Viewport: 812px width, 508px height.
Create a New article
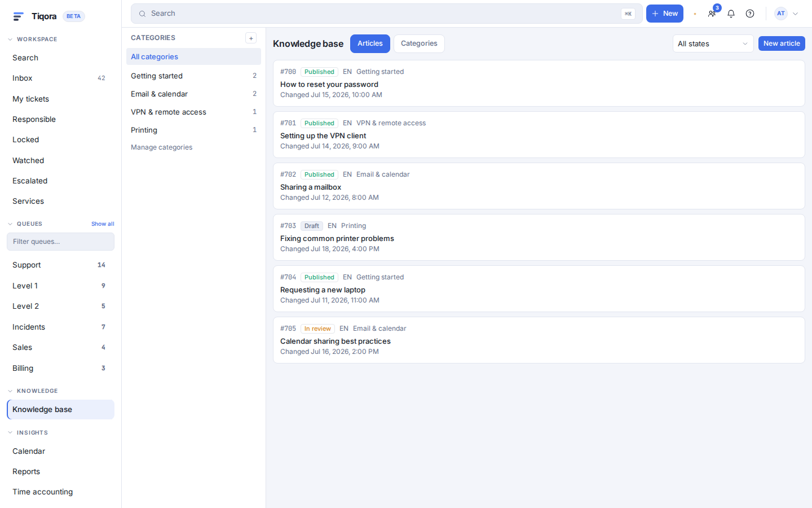click(782, 43)
